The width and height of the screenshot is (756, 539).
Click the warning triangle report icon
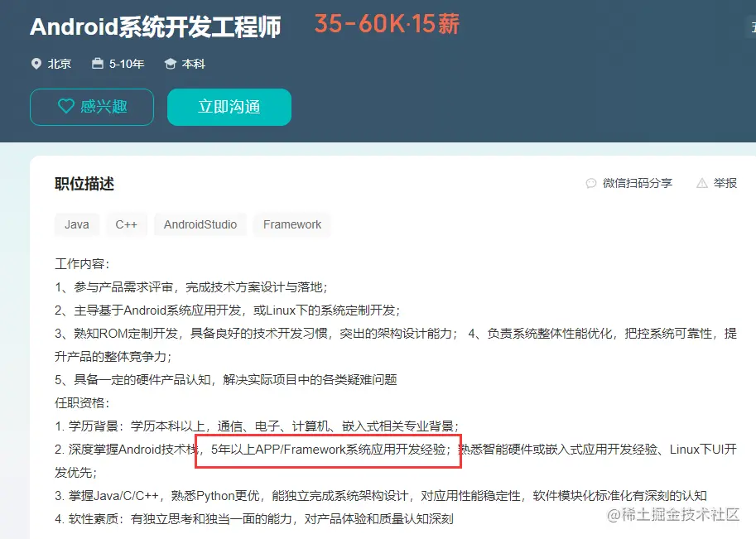click(x=702, y=183)
